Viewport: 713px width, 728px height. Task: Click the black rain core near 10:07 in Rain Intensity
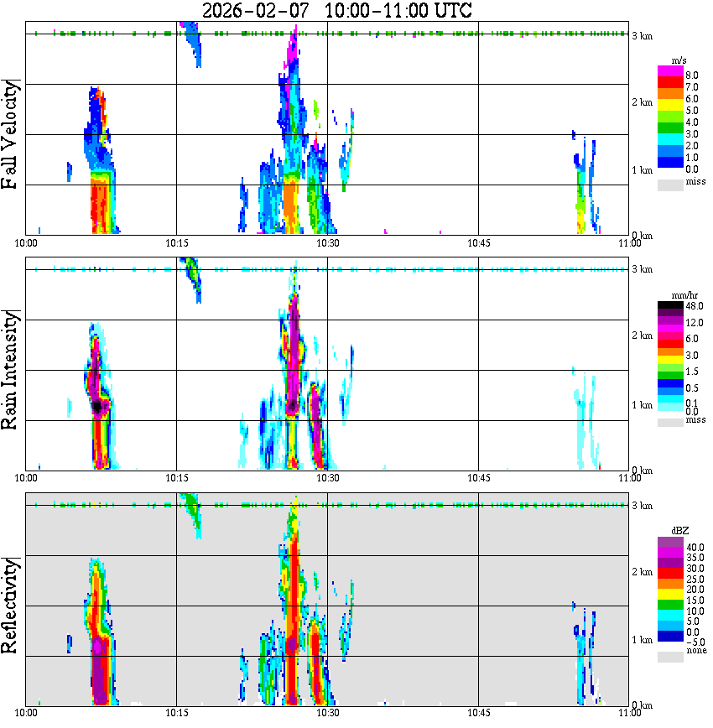tap(97, 407)
